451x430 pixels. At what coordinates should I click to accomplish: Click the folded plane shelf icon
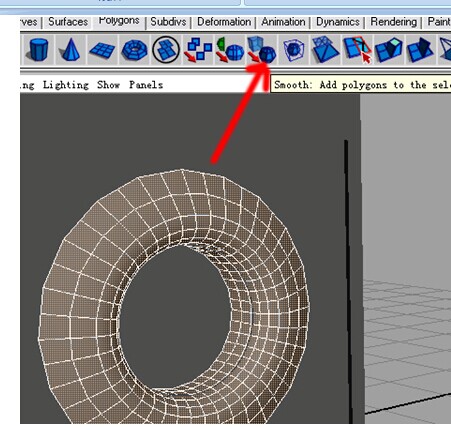click(x=421, y=50)
